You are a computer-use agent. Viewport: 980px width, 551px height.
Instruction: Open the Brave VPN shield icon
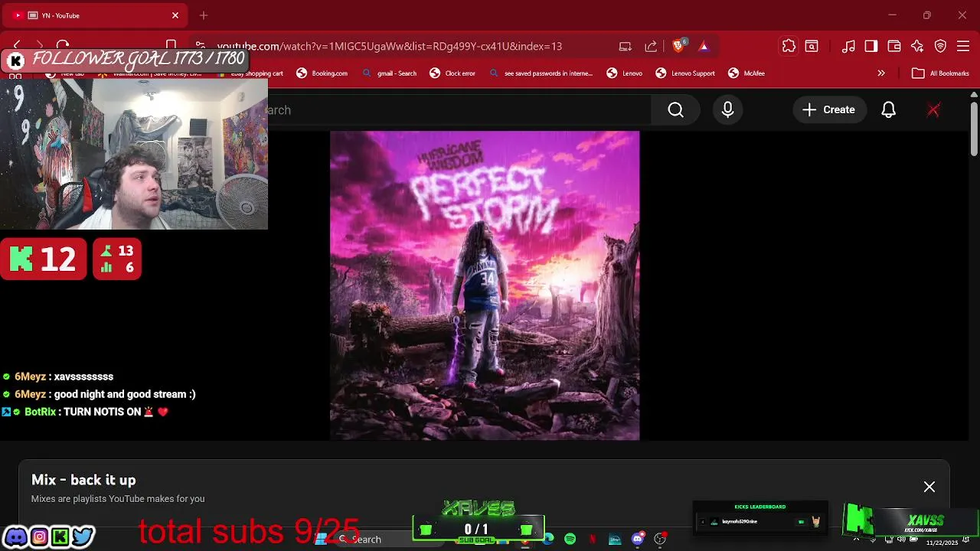940,46
